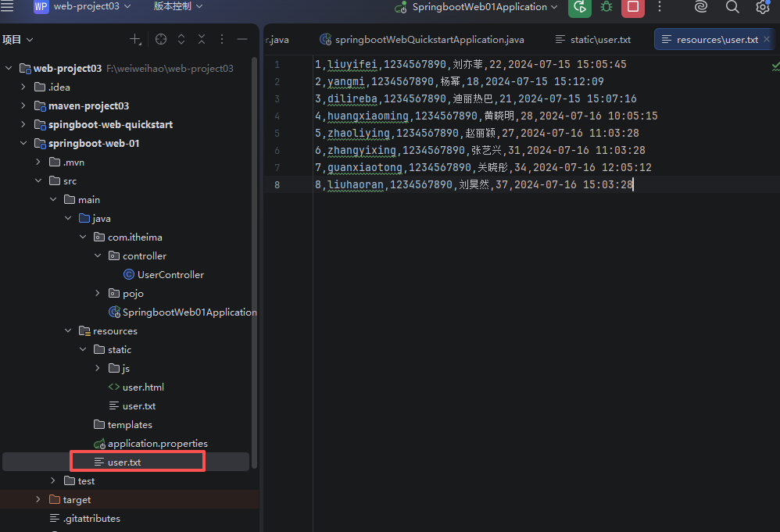Viewport: 780px width, 532px height.
Task: Select .gitattributes file in tree
Action: tap(92, 518)
